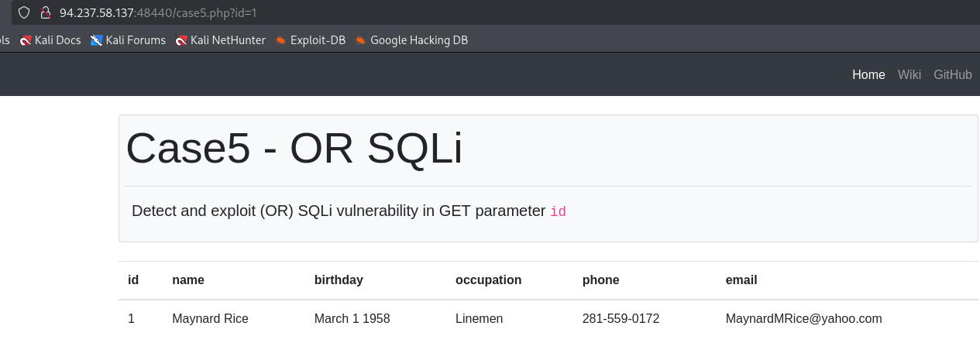Open the Google Hacking DB bookmark icon

(361, 40)
